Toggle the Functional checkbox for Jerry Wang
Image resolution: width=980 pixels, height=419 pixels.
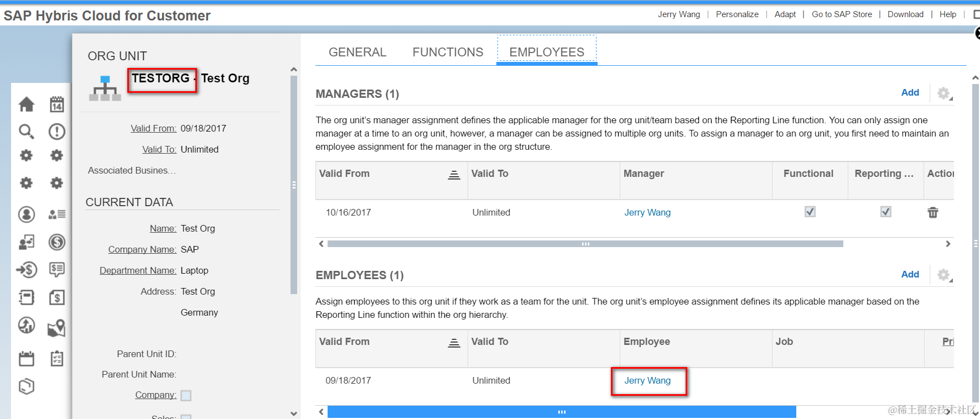point(810,212)
